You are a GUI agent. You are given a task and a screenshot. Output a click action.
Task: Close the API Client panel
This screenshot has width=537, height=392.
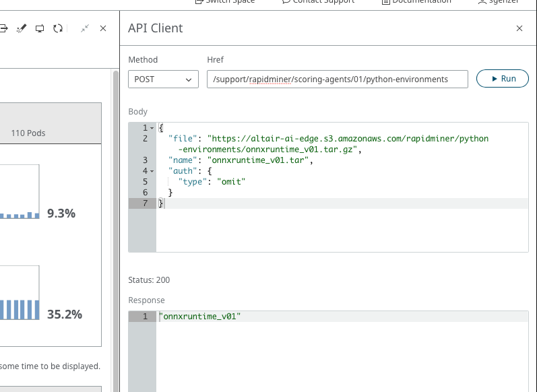[x=519, y=28]
